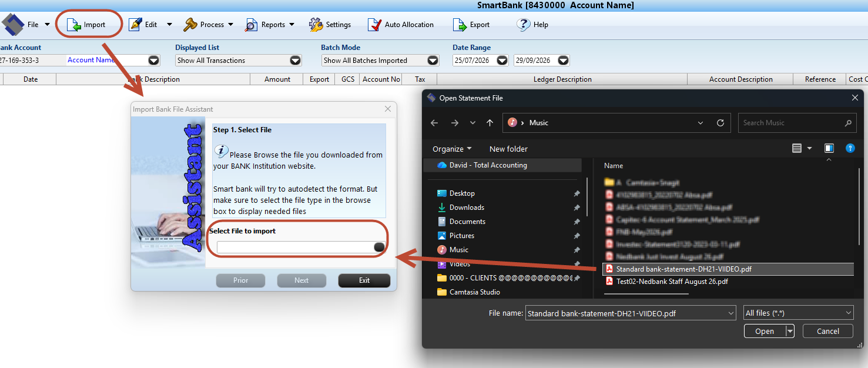
Task: Open the start date 25/07/2026 picker
Action: pos(502,60)
